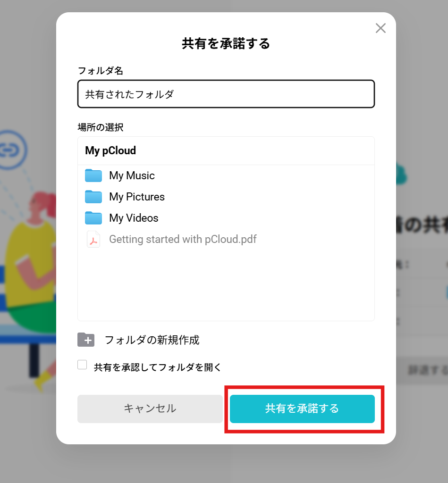The width and height of the screenshot is (448, 483).
Task: Select My Music as destination
Action: [132, 175]
